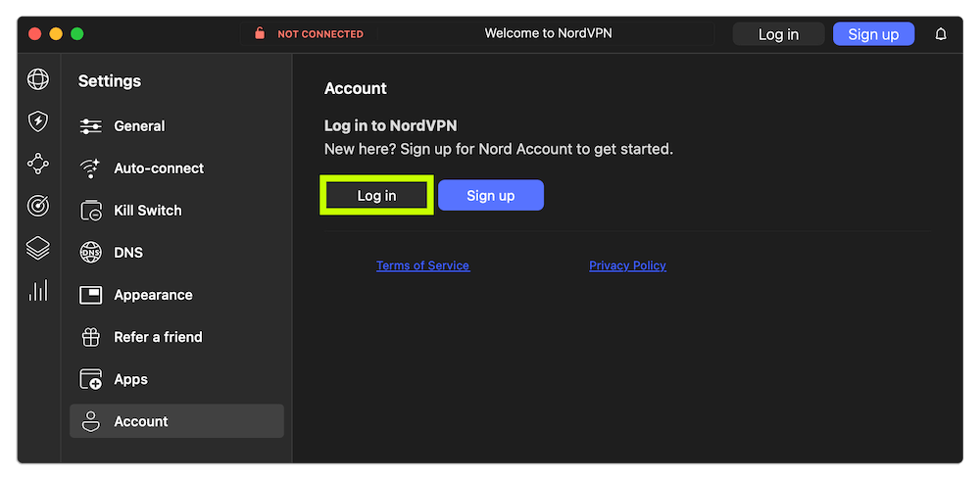Select Refer a friend
This screenshot has height=479, width=980.
(176, 337)
